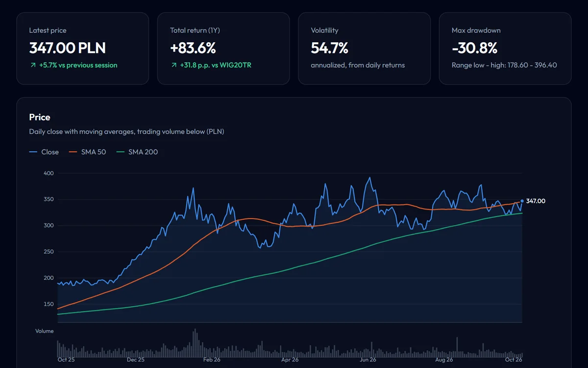The image size is (588, 368).
Task: Click the "Aug 26" date label
Action: tap(444, 360)
